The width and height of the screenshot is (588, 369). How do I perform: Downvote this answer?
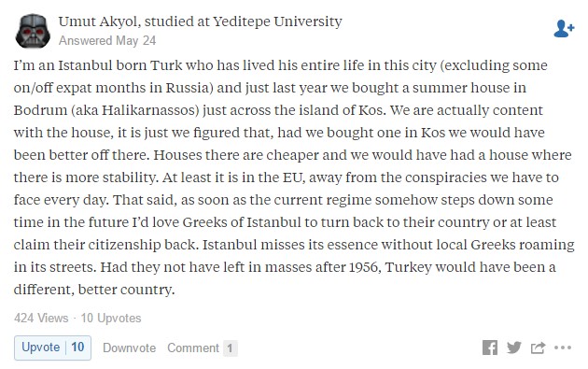coord(130,348)
